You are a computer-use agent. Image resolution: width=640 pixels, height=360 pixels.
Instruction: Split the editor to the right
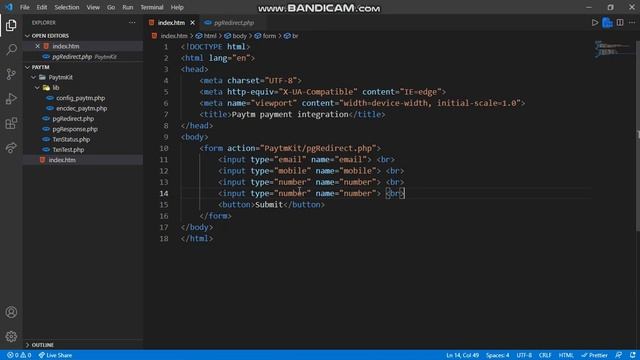pos(620,23)
